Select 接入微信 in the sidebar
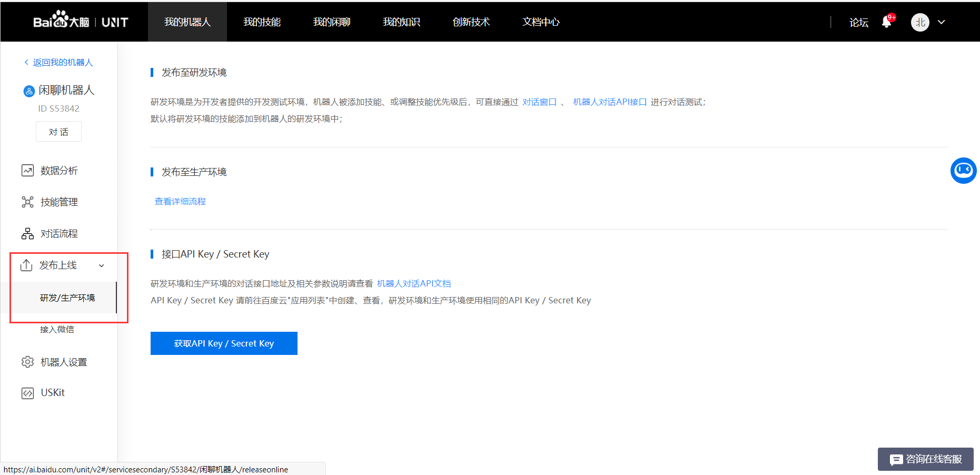The image size is (980, 475). 57,329
